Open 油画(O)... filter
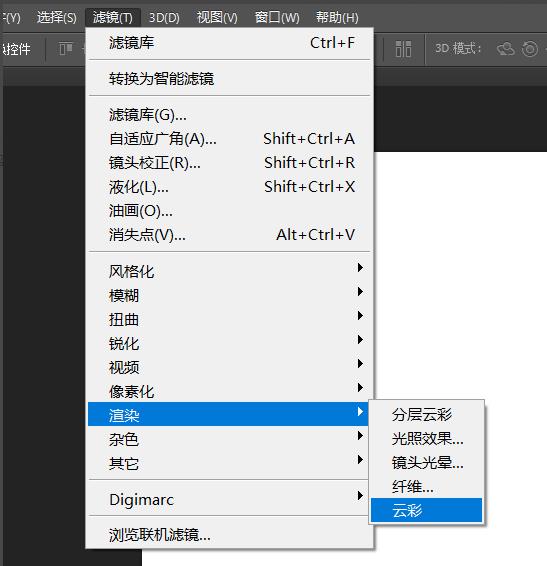The height and width of the screenshot is (566, 547). pyautogui.click(x=229, y=211)
